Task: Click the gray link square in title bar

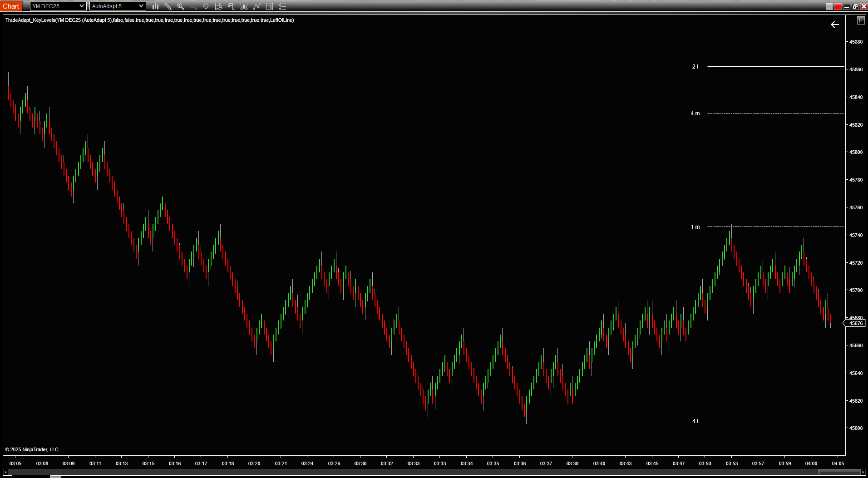Action: pyautogui.click(x=829, y=6)
